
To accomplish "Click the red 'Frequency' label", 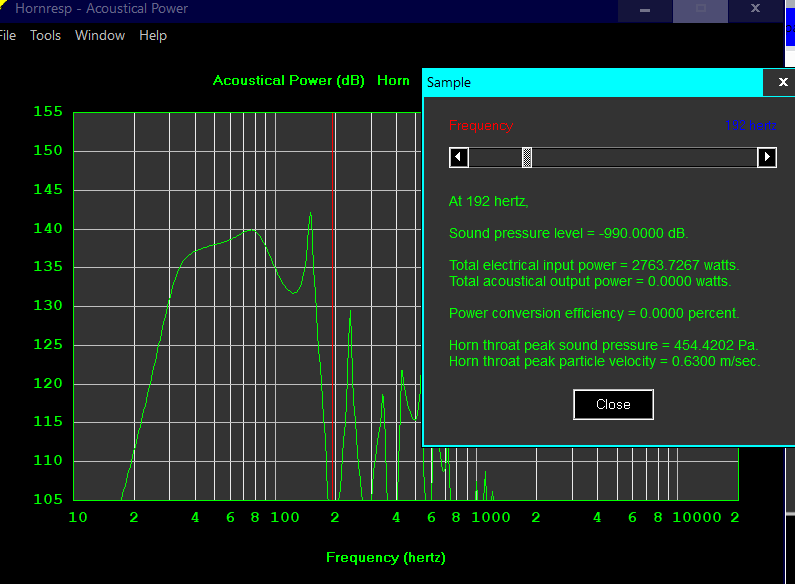I will pyautogui.click(x=481, y=125).
